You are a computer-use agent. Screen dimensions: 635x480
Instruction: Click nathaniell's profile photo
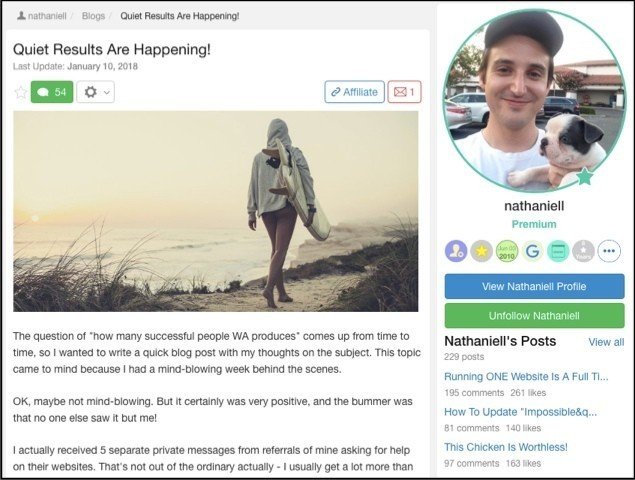click(x=534, y=100)
